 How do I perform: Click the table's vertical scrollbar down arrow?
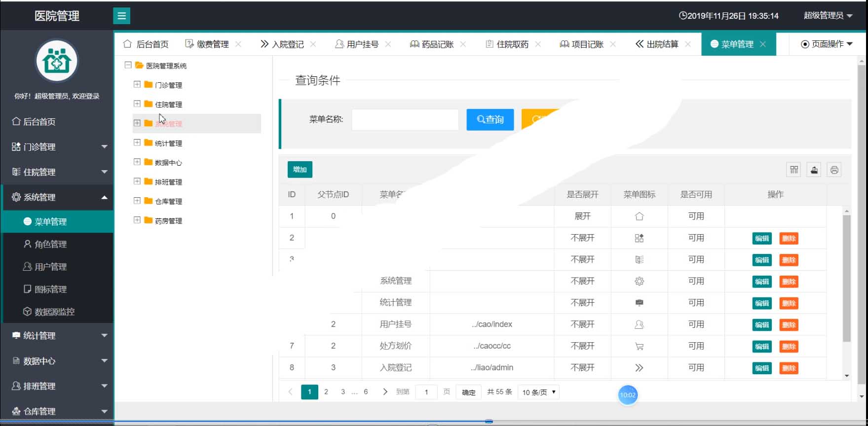pos(847,376)
